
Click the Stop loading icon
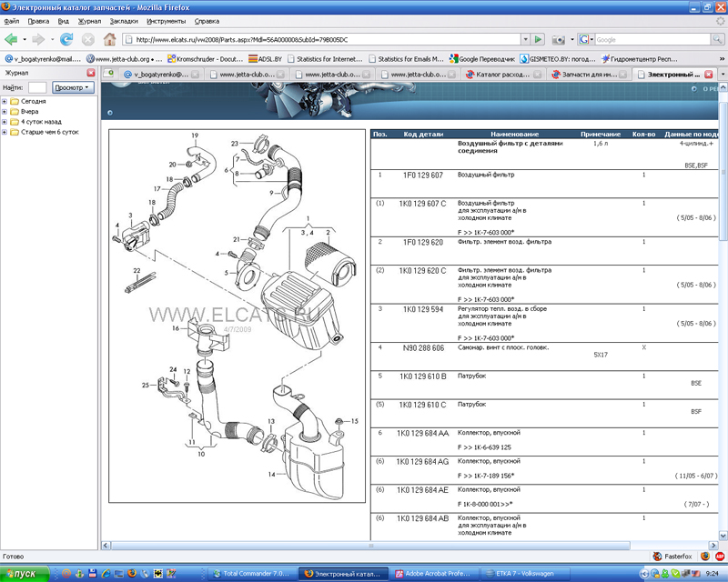coord(87,39)
